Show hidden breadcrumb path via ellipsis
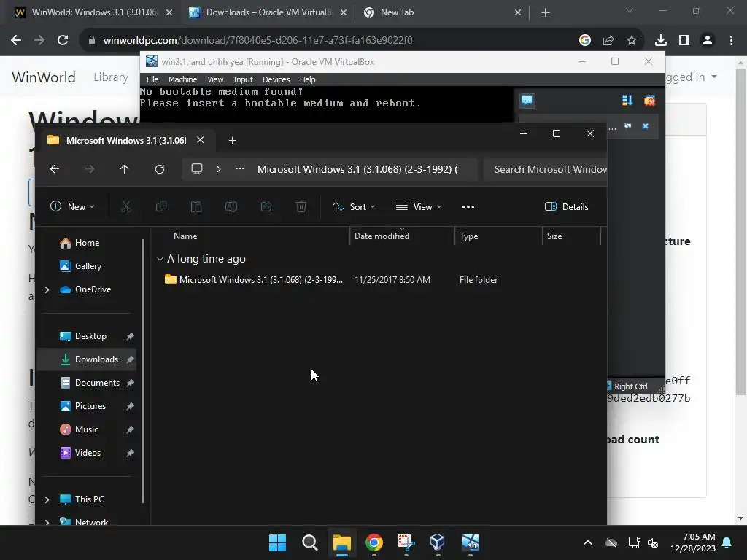The image size is (747, 560). (x=240, y=169)
